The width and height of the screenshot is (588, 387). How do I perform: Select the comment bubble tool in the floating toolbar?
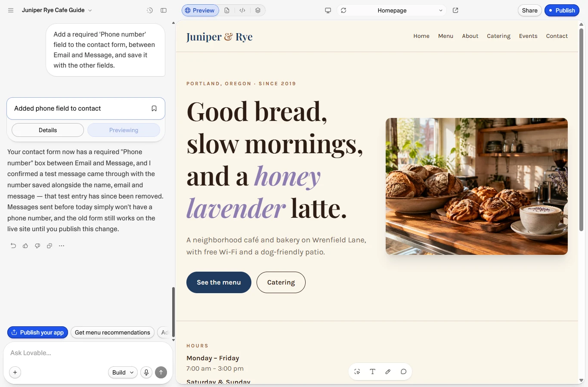click(x=403, y=372)
